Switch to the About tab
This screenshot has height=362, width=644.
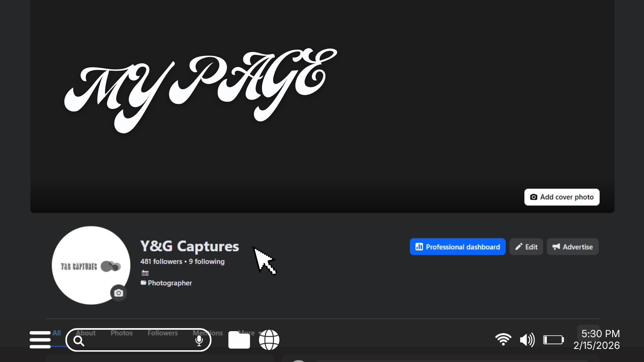click(x=86, y=333)
